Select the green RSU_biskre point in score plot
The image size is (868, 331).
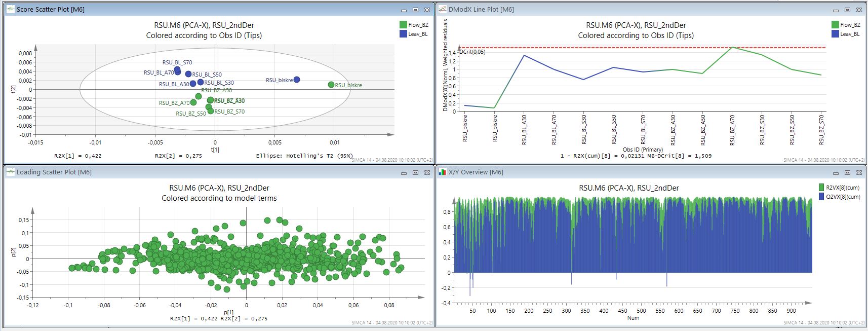click(x=331, y=85)
